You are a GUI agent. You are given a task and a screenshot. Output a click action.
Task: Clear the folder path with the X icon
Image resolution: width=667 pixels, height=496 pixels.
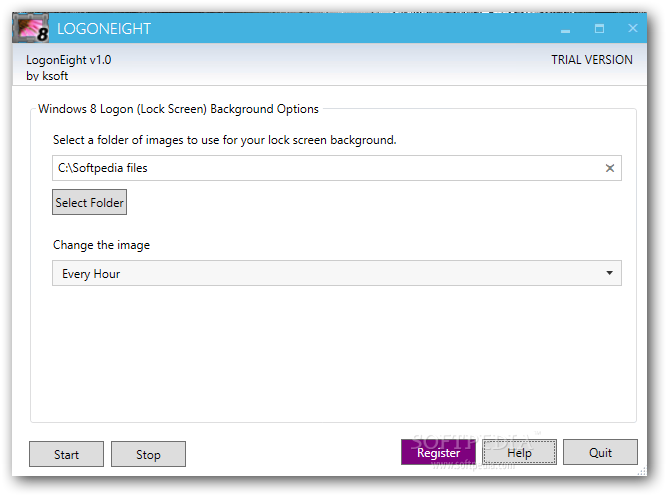tap(610, 168)
